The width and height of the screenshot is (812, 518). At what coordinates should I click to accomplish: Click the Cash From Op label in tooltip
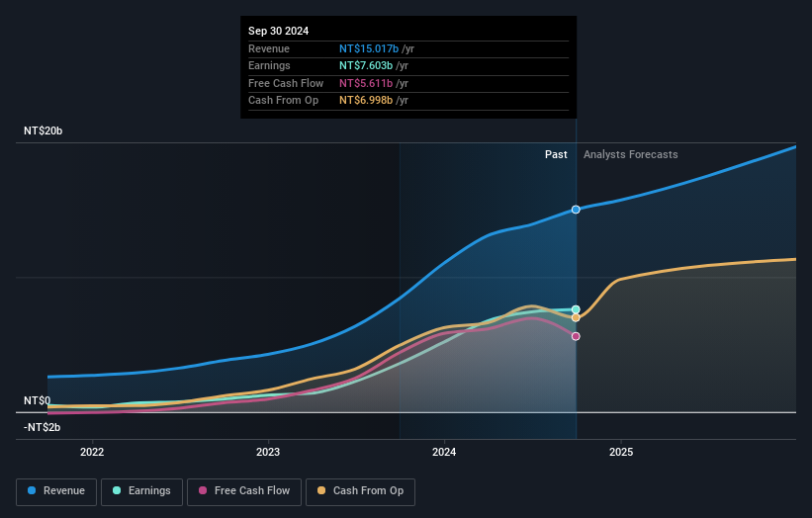click(x=283, y=101)
